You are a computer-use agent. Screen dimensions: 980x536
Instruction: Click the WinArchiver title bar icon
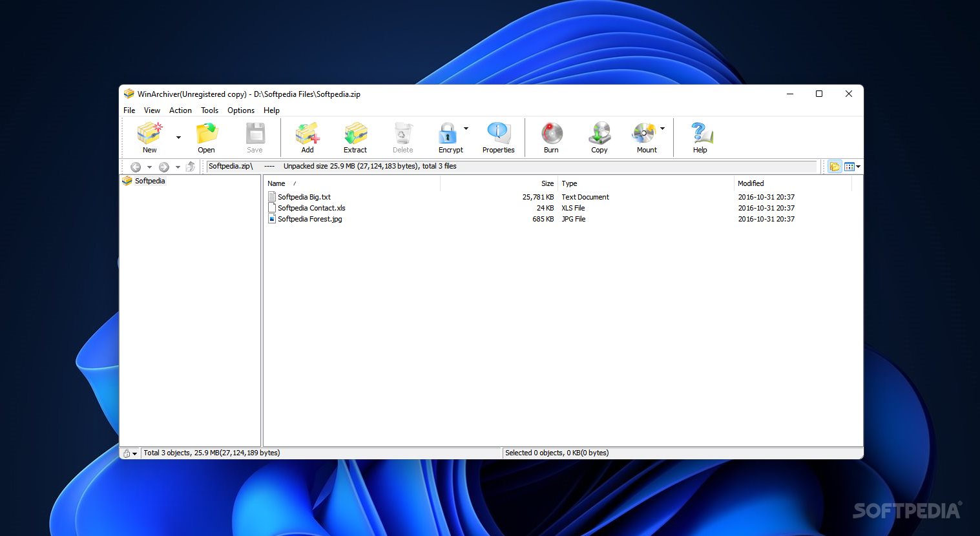pos(129,94)
